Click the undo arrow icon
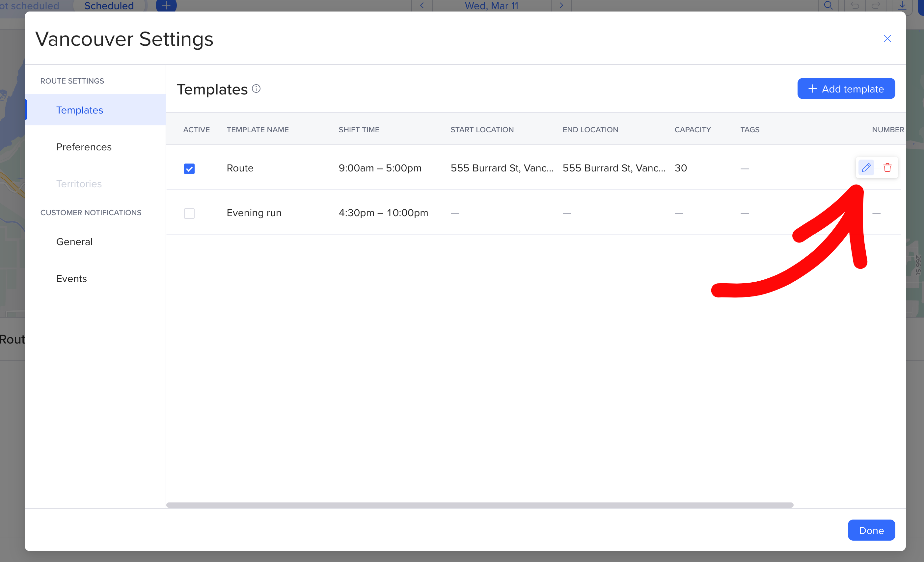Screen dimensions: 924x562 tap(855, 5)
